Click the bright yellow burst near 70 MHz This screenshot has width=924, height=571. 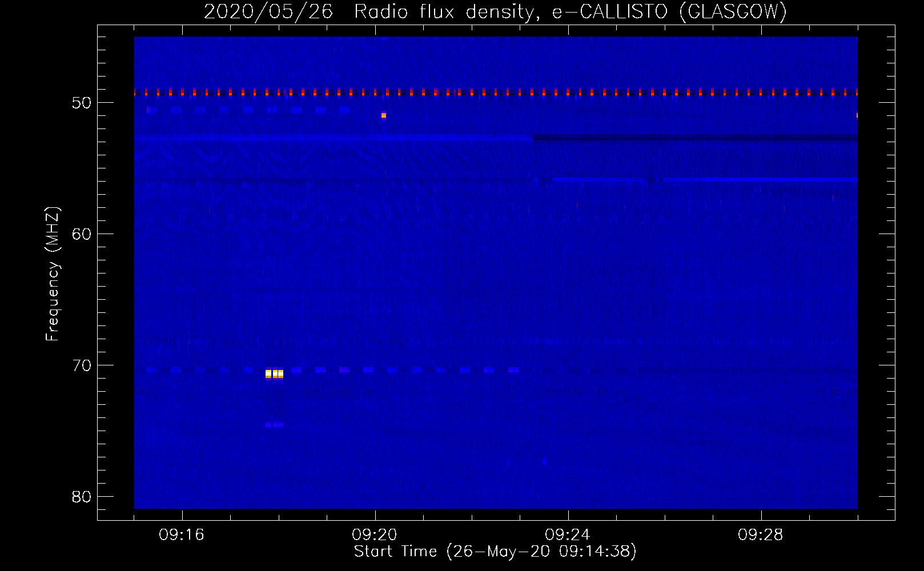click(x=275, y=374)
